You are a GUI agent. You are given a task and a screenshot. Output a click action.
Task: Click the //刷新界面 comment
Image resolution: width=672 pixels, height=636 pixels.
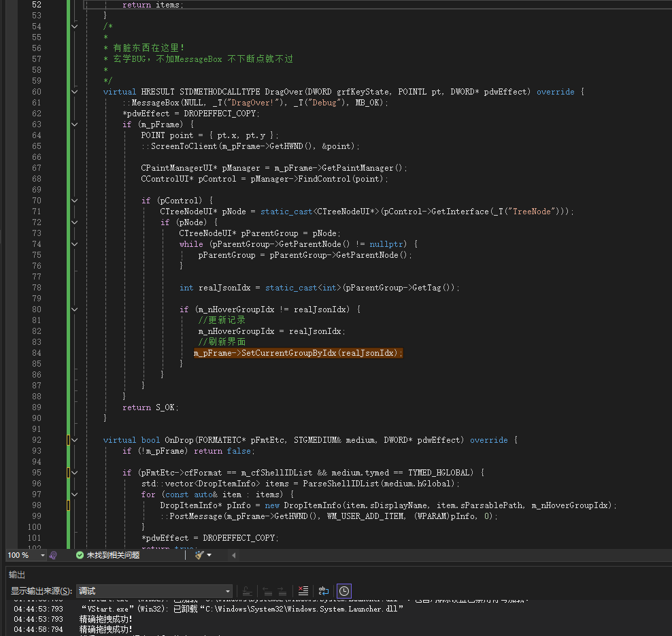222,342
